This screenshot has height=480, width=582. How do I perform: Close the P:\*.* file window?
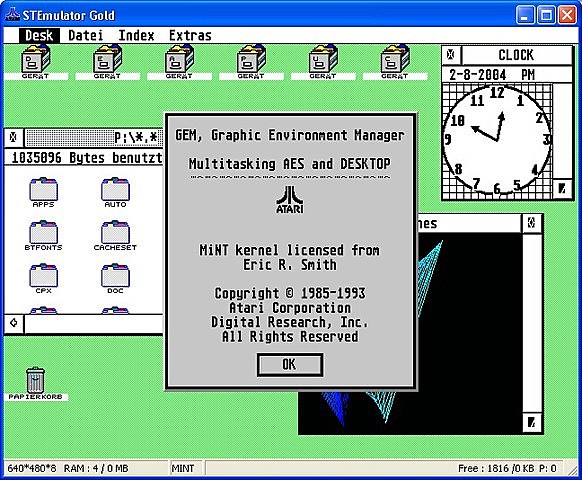[x=13, y=138]
